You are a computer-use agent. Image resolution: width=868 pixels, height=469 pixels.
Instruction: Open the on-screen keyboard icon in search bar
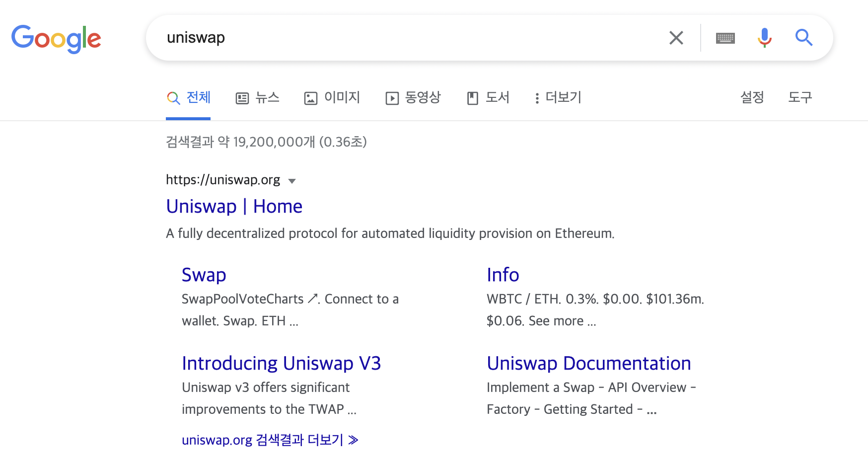coord(725,37)
